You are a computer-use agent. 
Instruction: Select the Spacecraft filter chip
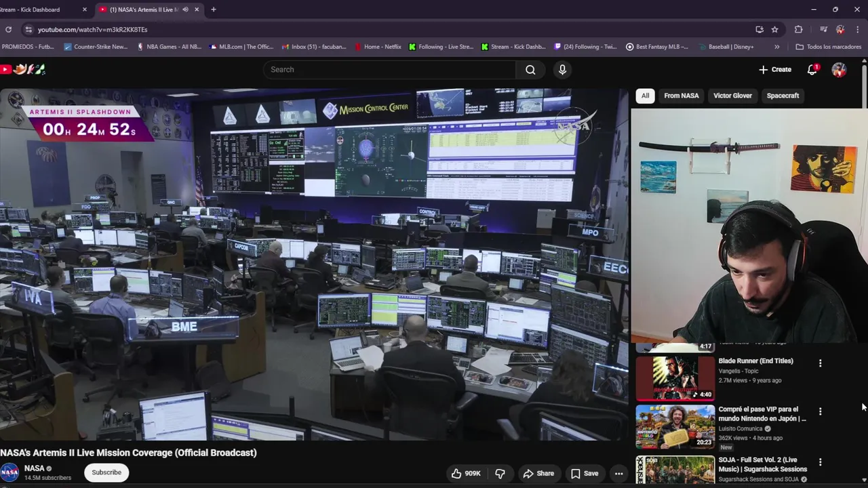(x=783, y=96)
